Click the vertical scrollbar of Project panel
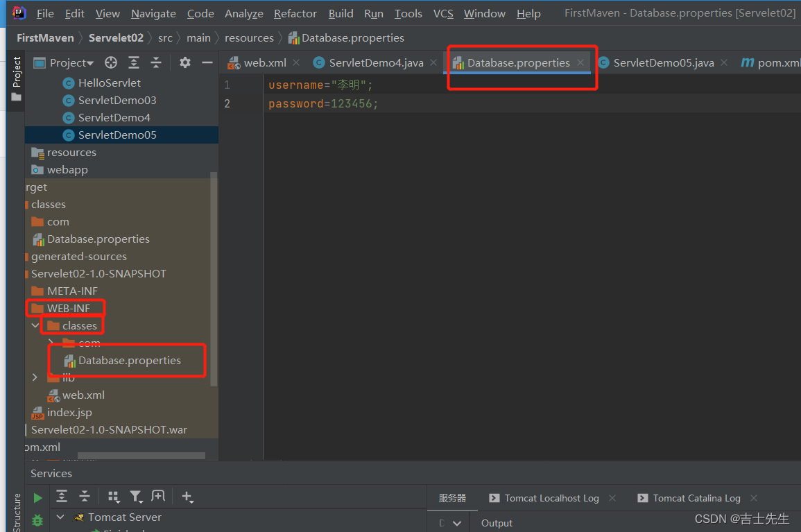 214,279
